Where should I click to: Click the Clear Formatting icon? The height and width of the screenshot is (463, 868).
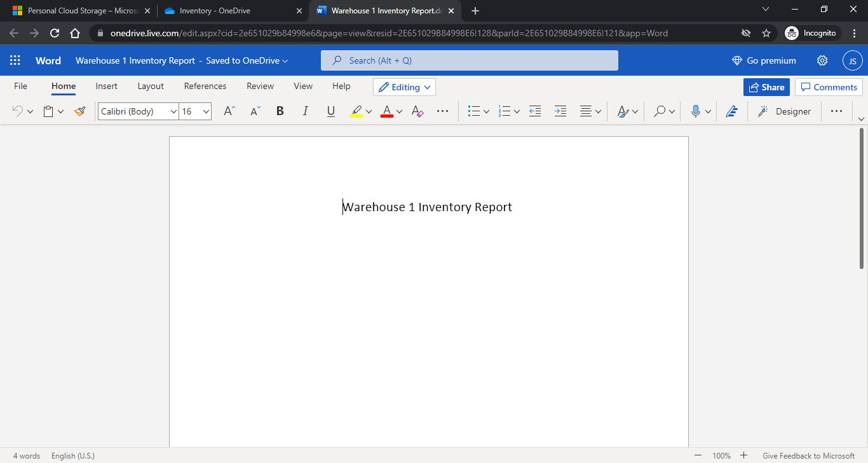(x=417, y=111)
